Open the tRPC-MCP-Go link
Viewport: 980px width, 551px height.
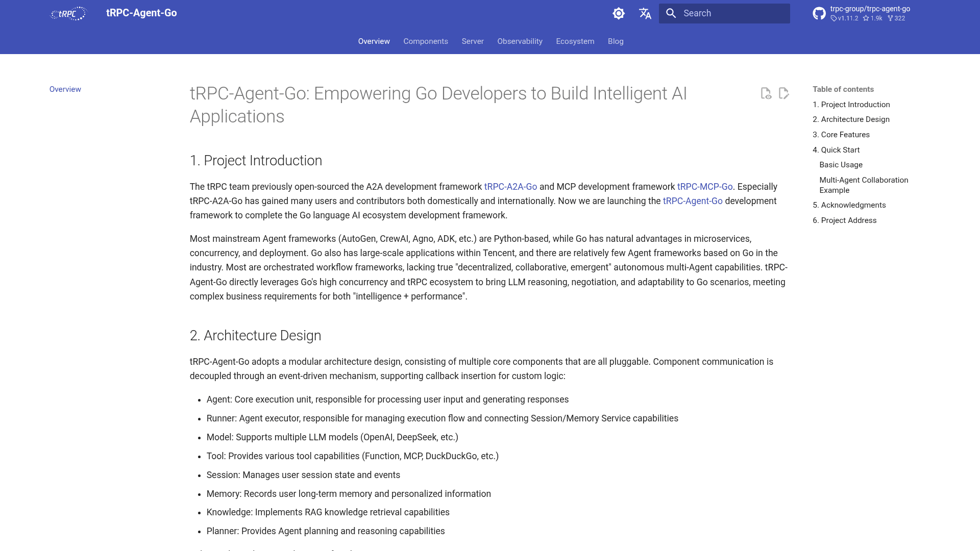point(705,187)
